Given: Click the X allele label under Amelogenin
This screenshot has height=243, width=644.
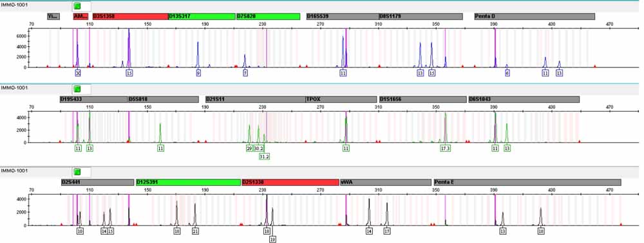Looking at the screenshot, I should pyautogui.click(x=78, y=73).
